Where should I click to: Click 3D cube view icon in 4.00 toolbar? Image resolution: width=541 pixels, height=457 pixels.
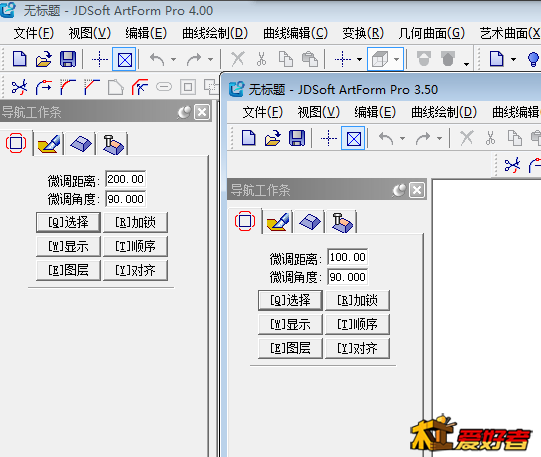pos(380,59)
